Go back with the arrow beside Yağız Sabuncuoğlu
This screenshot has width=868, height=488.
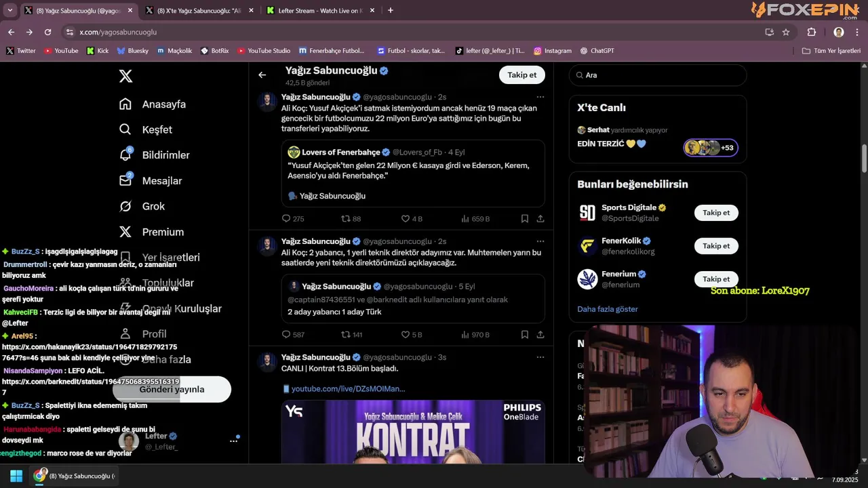click(262, 75)
